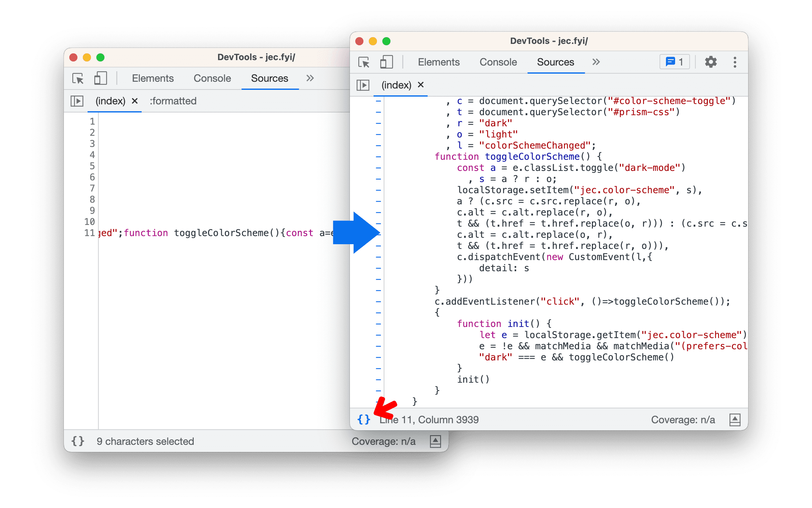Click the Sources panel navigation icon
The width and height of the screenshot is (812, 508).
(363, 84)
